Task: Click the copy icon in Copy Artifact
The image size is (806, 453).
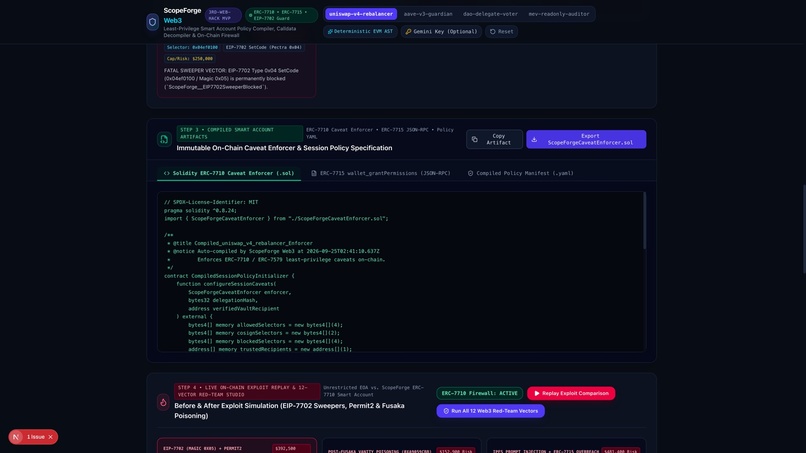Action: [x=474, y=139]
